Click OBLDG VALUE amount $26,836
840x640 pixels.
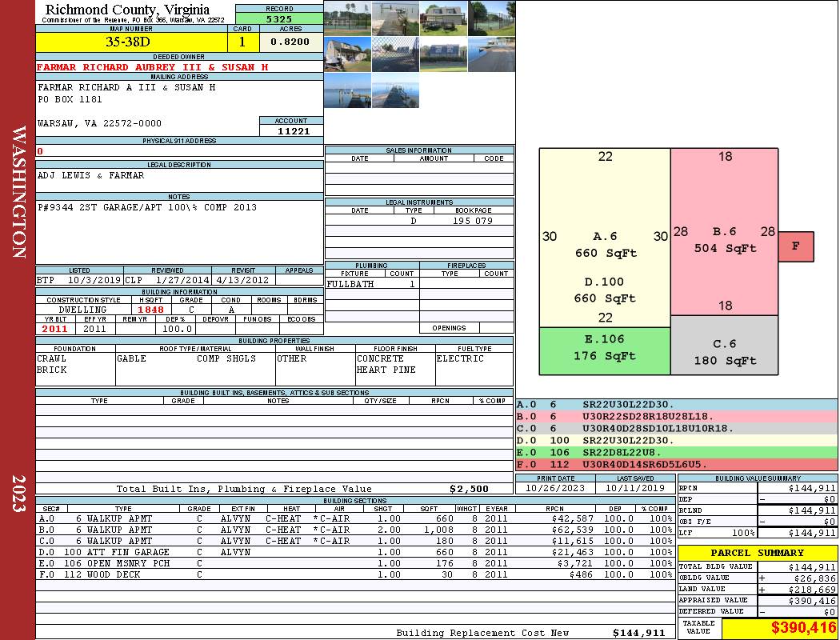click(x=814, y=578)
